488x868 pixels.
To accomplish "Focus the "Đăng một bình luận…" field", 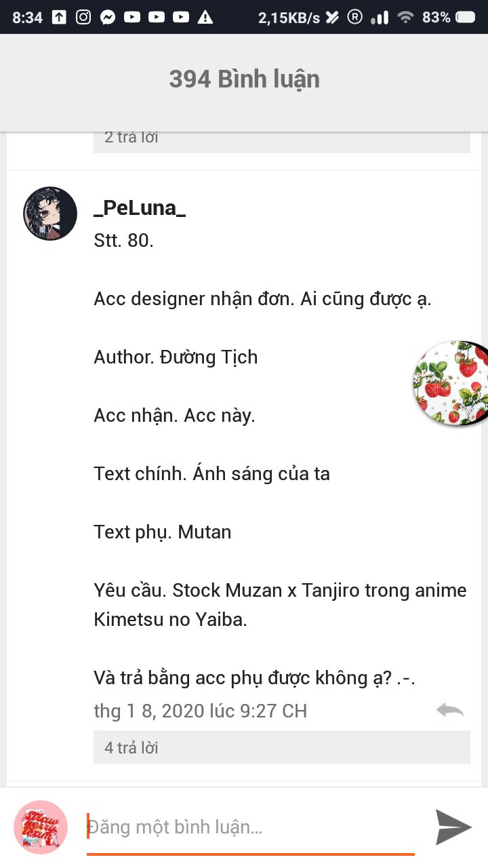I will click(x=251, y=827).
